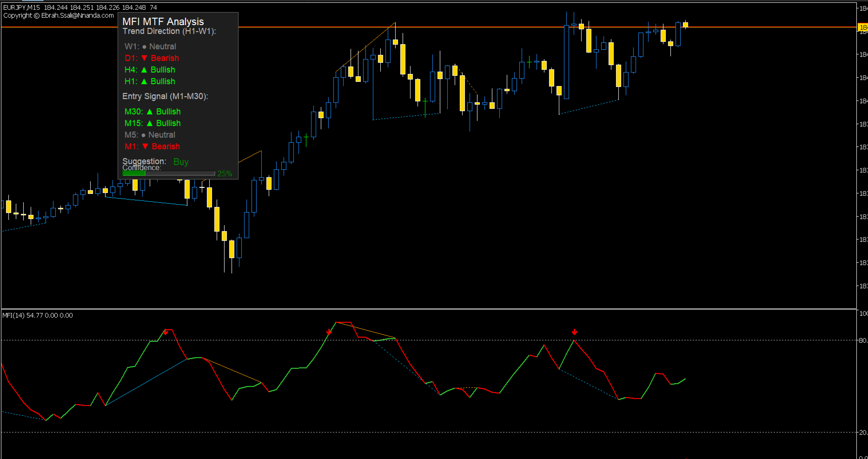This screenshot has height=459, width=868.
Task: Click the "Trend Direction (H1-W1):" heading
Action: click(x=169, y=31)
